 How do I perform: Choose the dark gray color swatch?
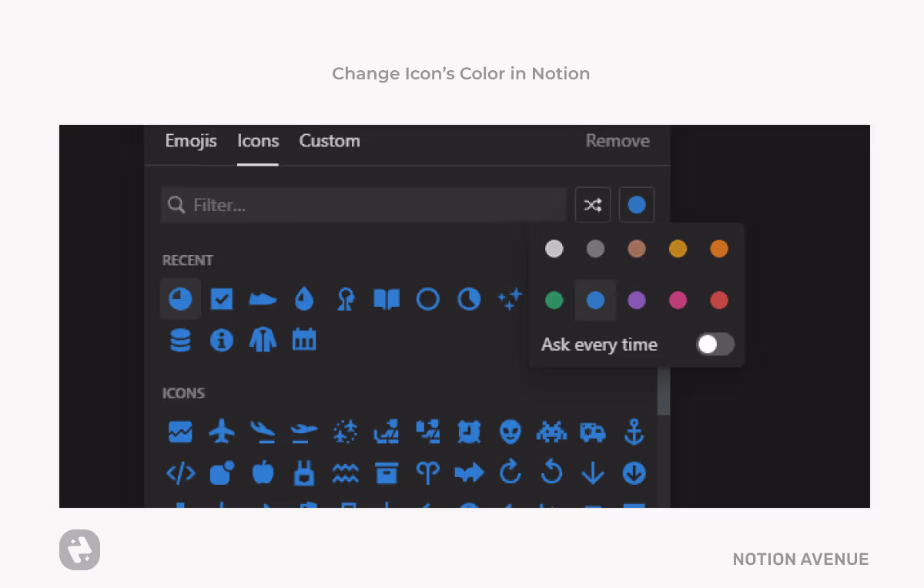click(x=595, y=249)
